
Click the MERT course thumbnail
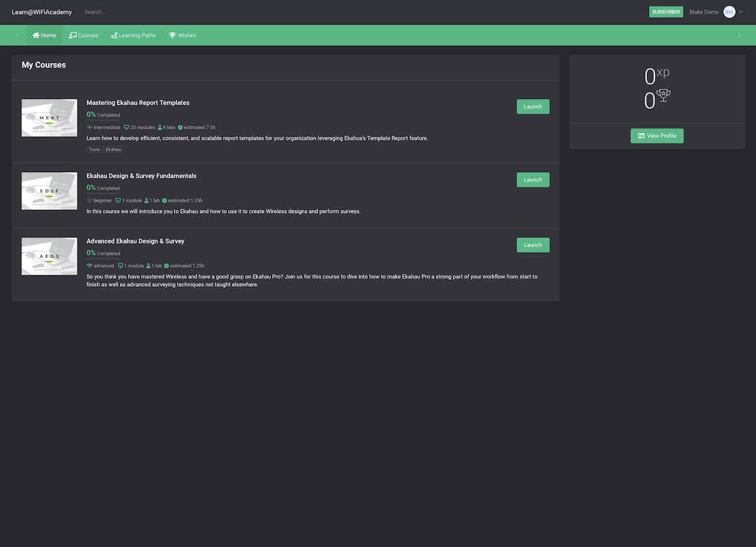point(49,118)
